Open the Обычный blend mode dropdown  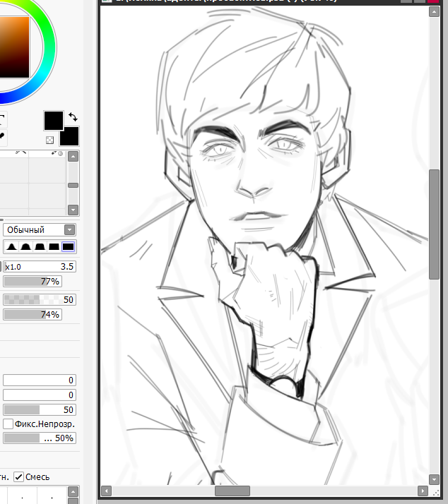40,230
